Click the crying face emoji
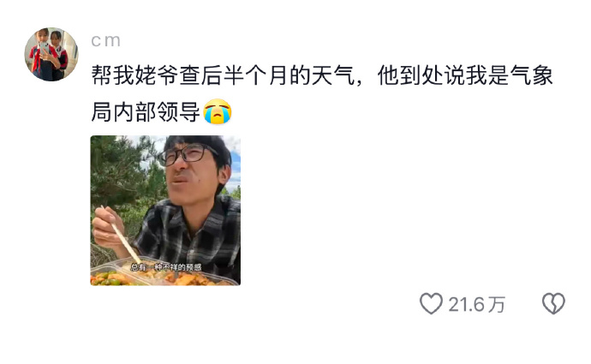This screenshot has width=591, height=364. coord(218,111)
